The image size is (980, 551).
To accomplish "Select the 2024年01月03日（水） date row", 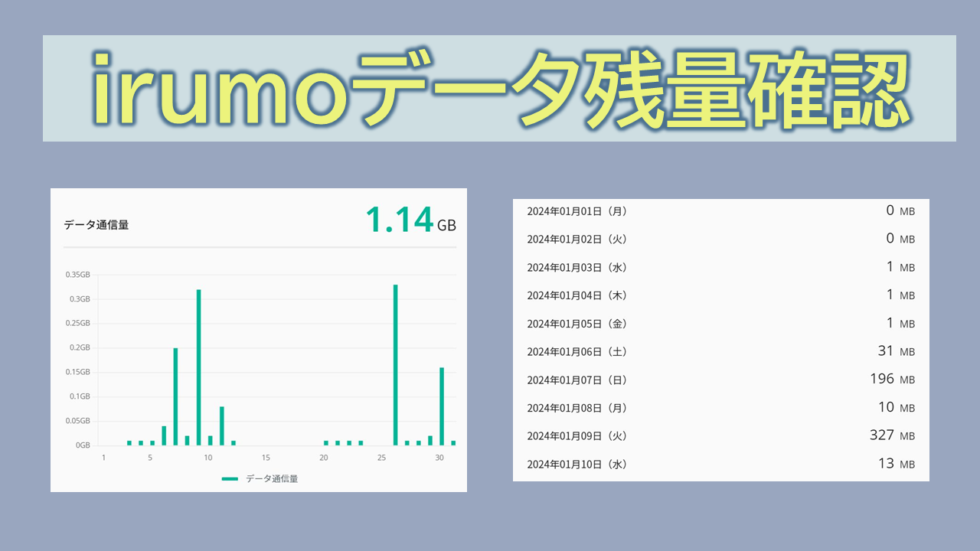I will [x=721, y=267].
